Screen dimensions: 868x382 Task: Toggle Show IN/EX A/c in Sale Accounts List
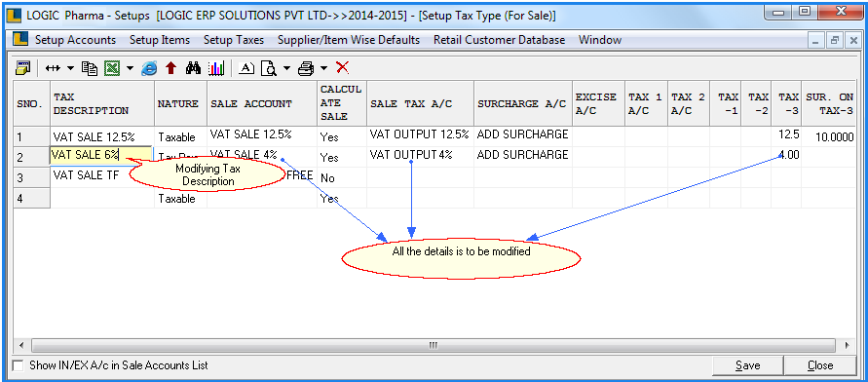(19, 366)
